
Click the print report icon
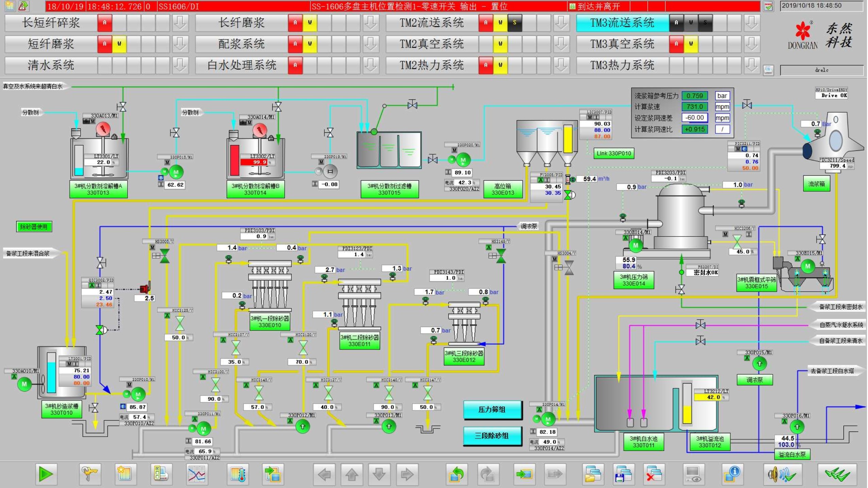coord(161,474)
